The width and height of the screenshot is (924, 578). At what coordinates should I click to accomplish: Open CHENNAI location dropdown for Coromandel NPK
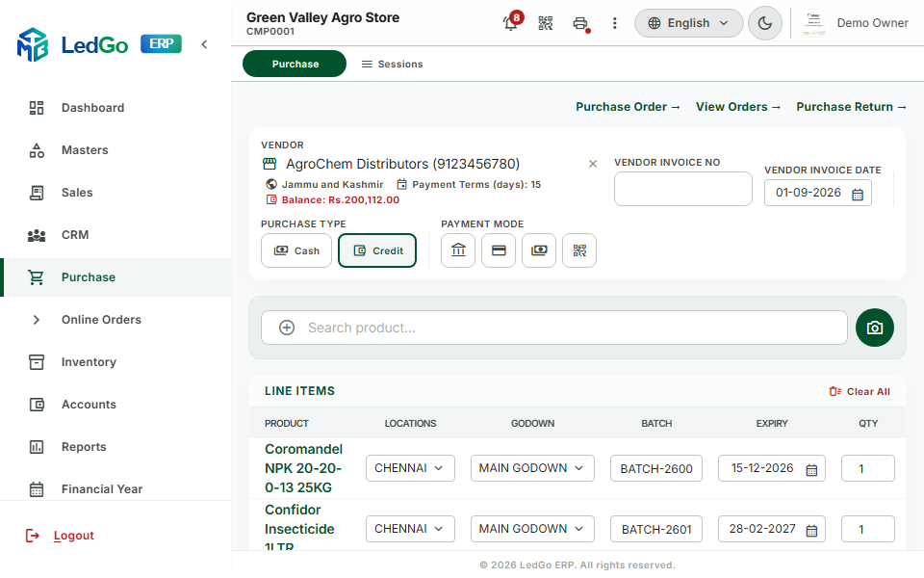point(410,468)
